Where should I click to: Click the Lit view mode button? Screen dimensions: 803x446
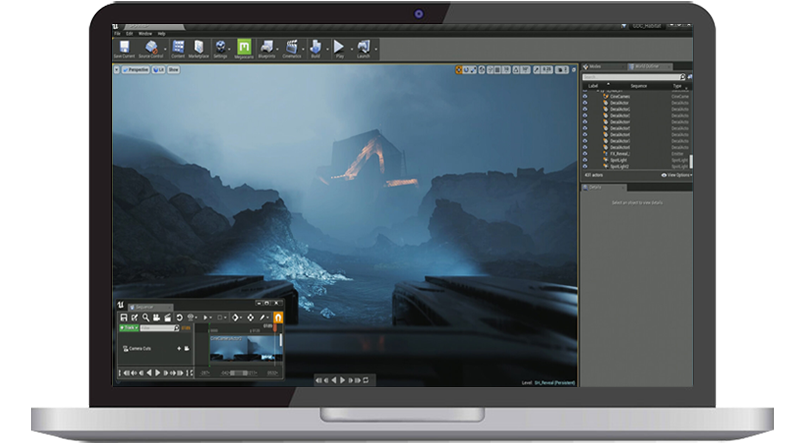tap(159, 71)
